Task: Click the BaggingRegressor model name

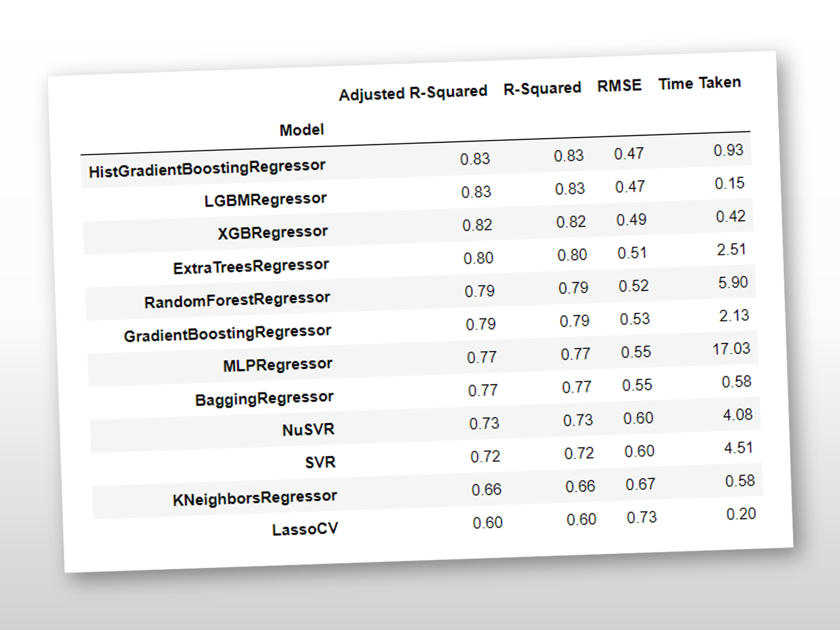Action: 264,399
